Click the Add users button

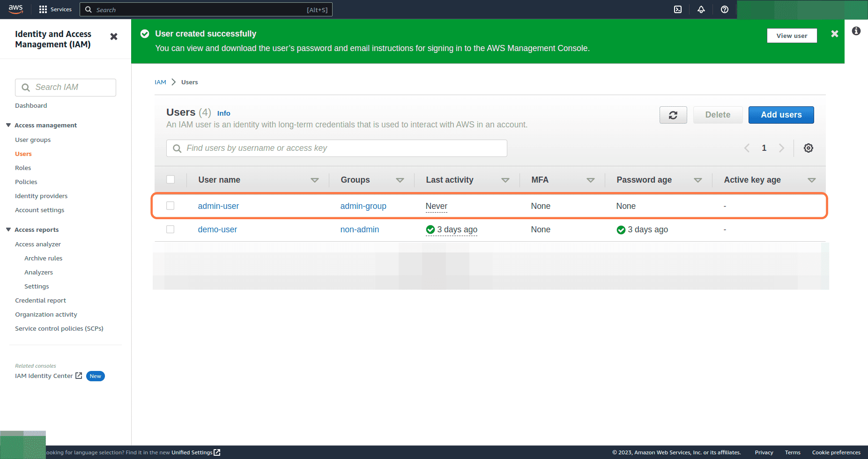coord(781,115)
